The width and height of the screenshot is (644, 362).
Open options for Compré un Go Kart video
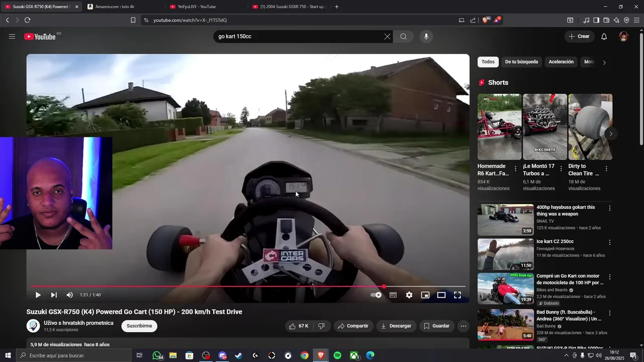tap(610, 277)
